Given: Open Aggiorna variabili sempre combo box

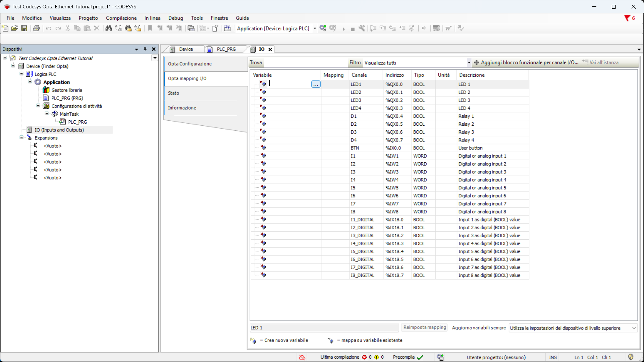Looking at the screenshot, I should (573, 328).
